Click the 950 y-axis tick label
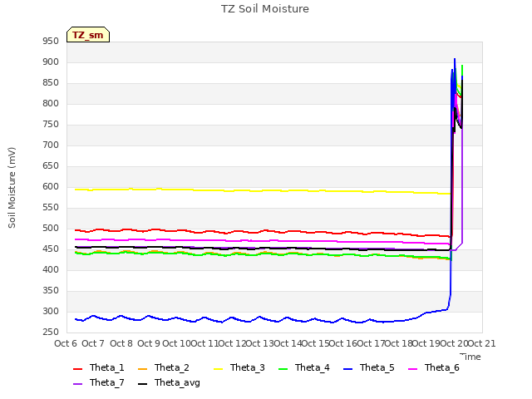Viewport: 532px width, 399px height. pos(51,42)
